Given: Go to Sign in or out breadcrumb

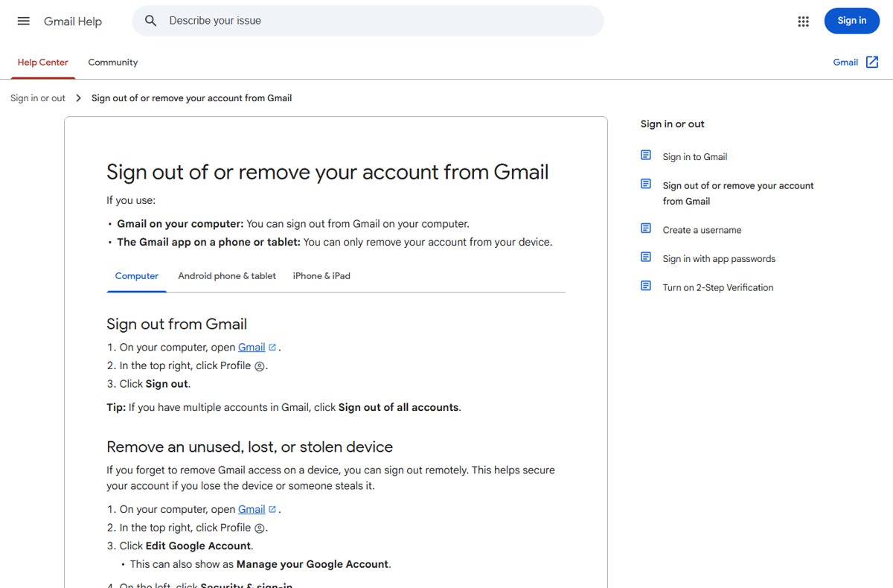Looking at the screenshot, I should click(x=38, y=98).
